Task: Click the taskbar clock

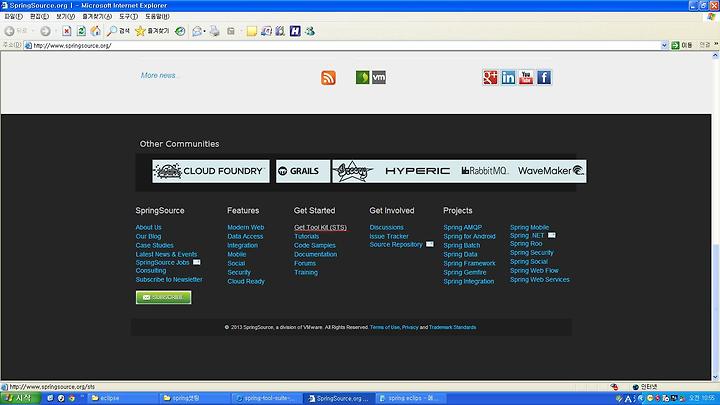Action: [x=701, y=398]
